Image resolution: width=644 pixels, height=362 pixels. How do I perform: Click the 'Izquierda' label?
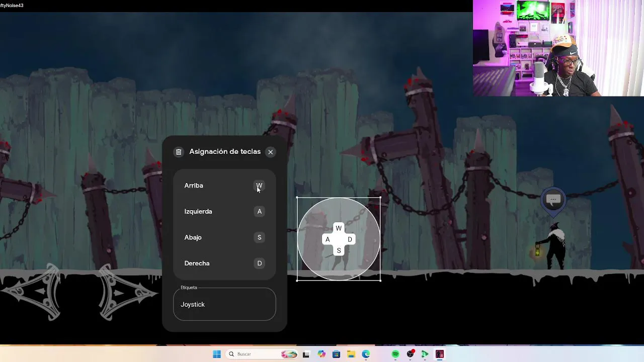[x=198, y=212]
